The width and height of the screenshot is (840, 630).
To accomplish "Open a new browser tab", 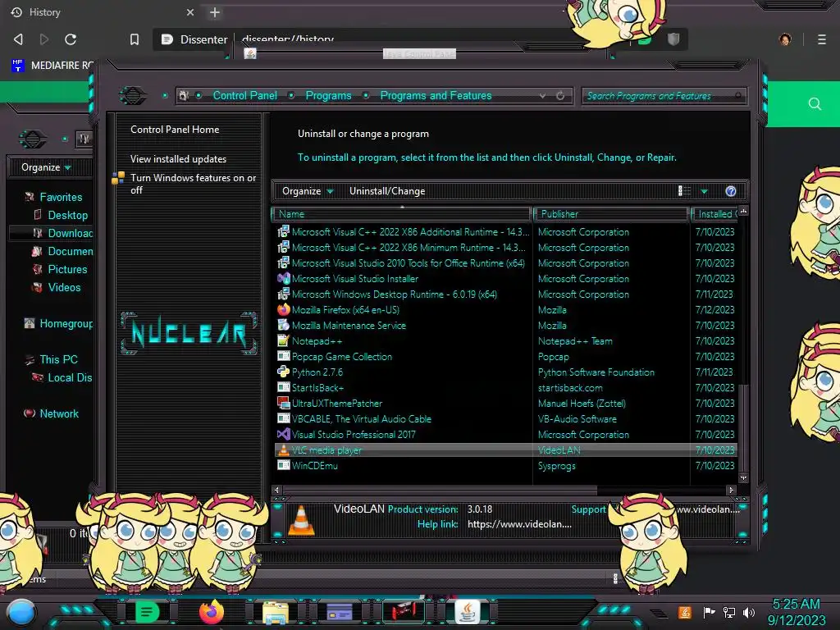I will click(215, 12).
